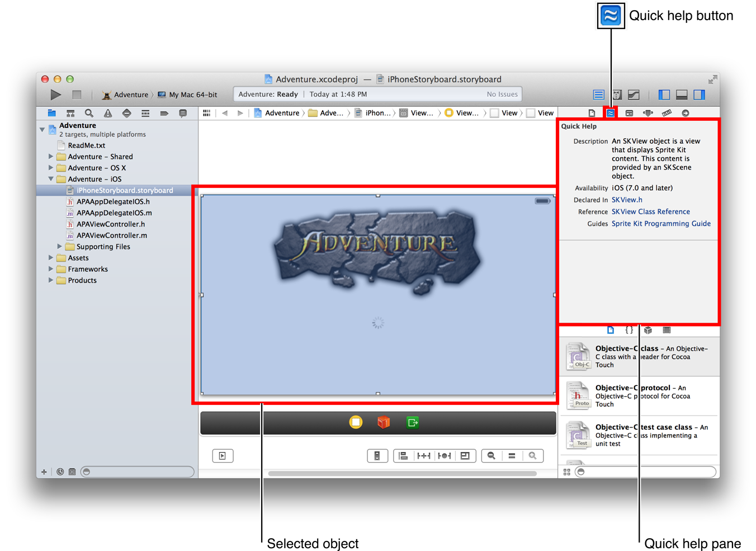Open the Connections inspector arrow icon
Viewport: 756px width, 551px height.
click(x=686, y=113)
